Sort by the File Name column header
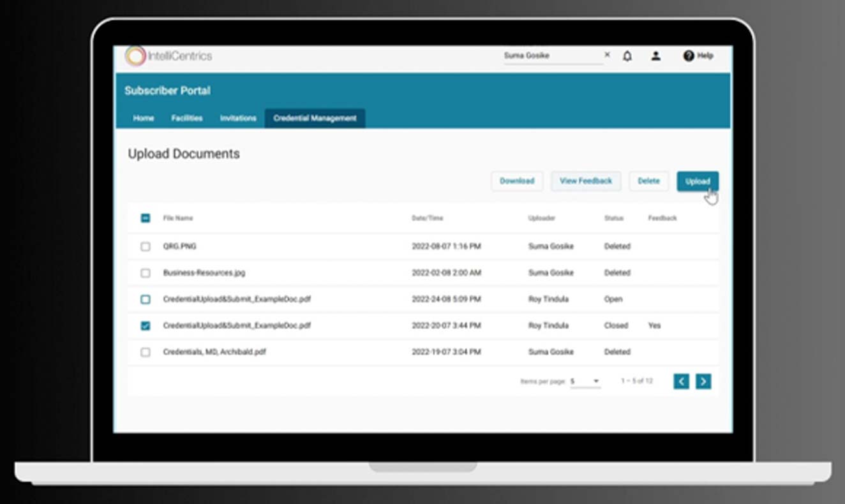 coord(178,218)
